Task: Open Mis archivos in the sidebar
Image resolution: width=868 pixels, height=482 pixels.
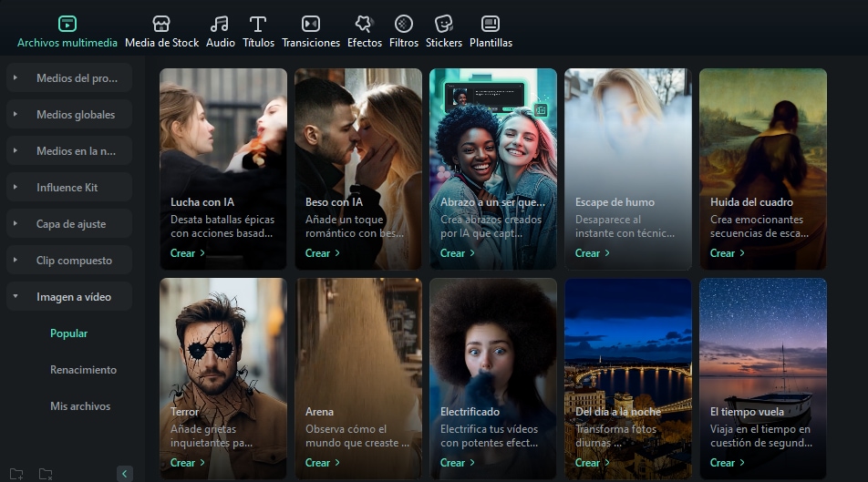Action: point(80,406)
